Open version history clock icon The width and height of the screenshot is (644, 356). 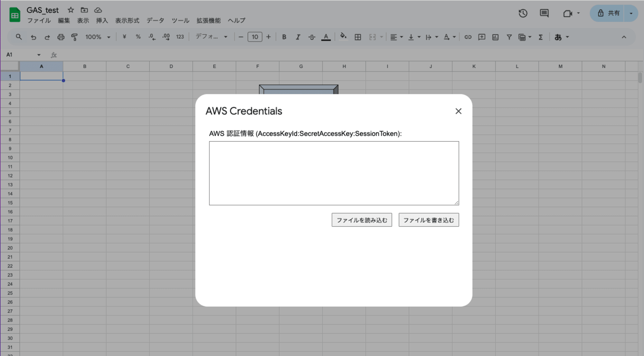point(523,13)
